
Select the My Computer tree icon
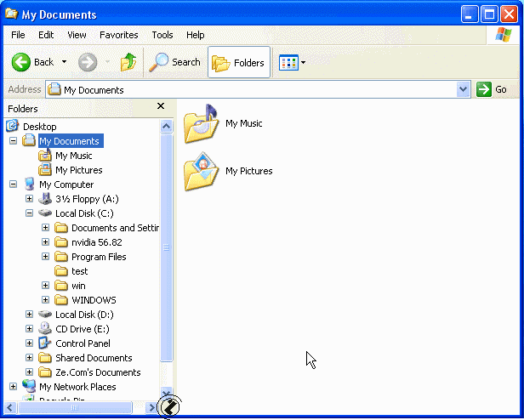[x=29, y=184]
